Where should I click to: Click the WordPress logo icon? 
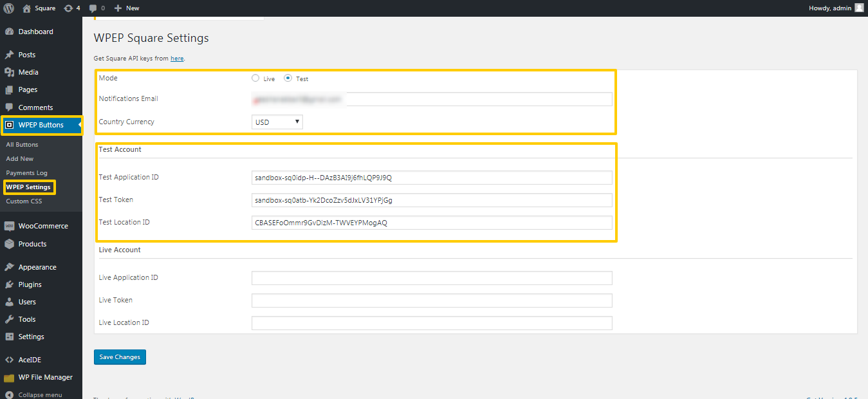pyautogui.click(x=9, y=8)
